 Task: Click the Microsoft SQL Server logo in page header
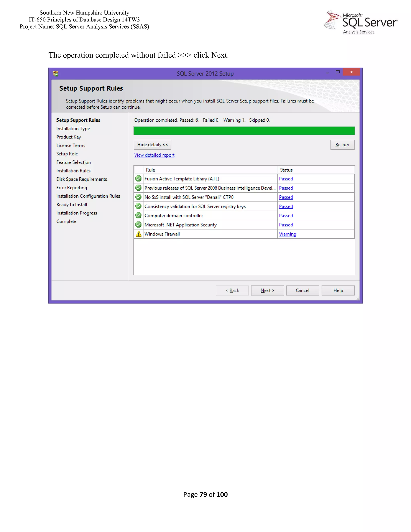point(361,22)
